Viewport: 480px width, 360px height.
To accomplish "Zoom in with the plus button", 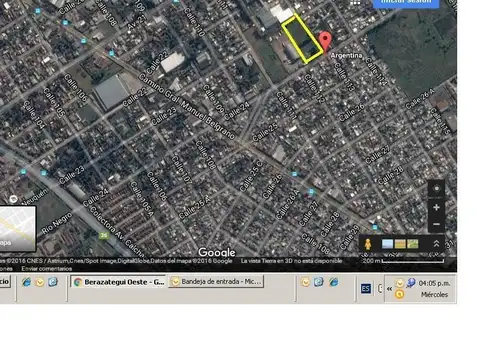I will coord(436,208).
